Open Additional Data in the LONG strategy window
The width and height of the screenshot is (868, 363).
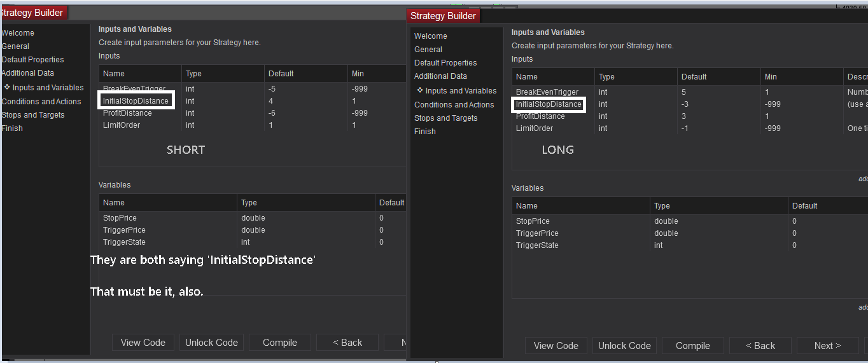[x=440, y=76]
